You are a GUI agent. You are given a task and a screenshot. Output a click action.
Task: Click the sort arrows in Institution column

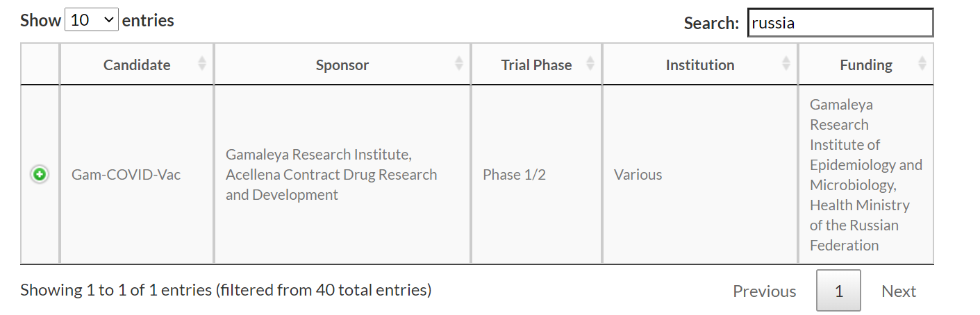coord(786,64)
